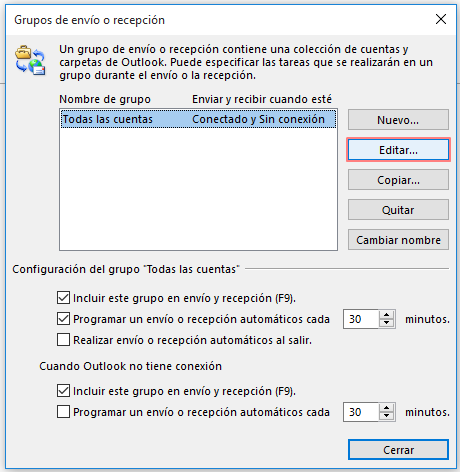Open the Editar... group settings
This screenshot has width=461, height=473.
398,150
